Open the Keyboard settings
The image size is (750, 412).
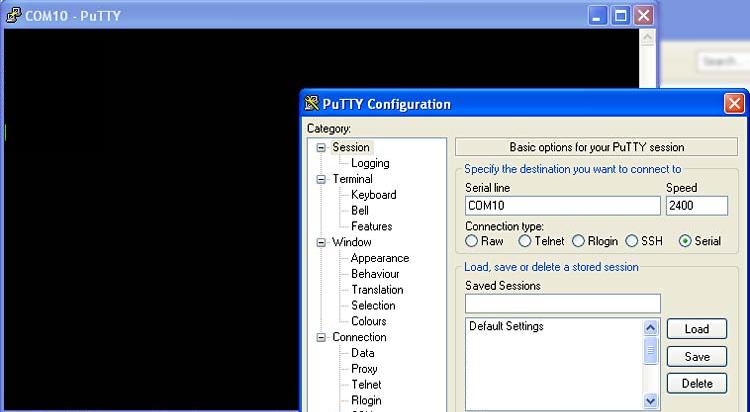(374, 194)
